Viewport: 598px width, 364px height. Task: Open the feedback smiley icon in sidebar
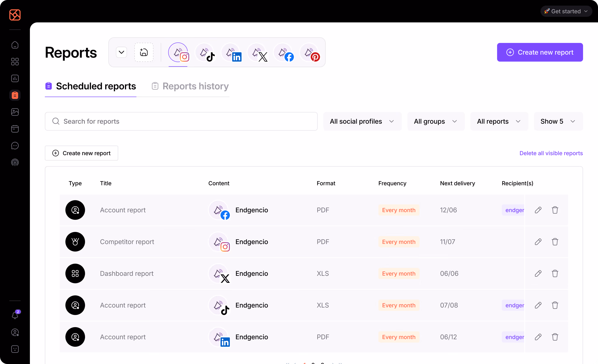pyautogui.click(x=15, y=349)
